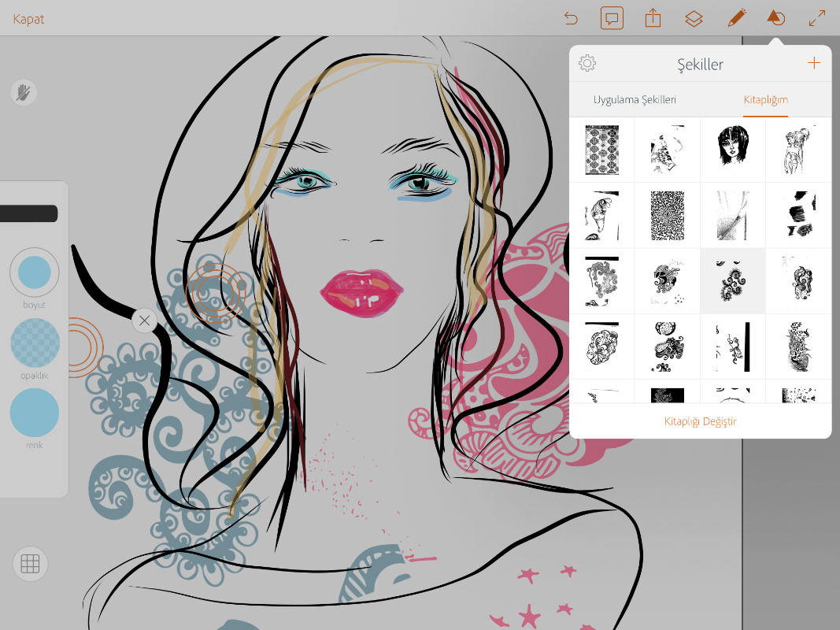The height and width of the screenshot is (630, 840).
Task: Open shapes settings gear icon
Action: (x=587, y=63)
